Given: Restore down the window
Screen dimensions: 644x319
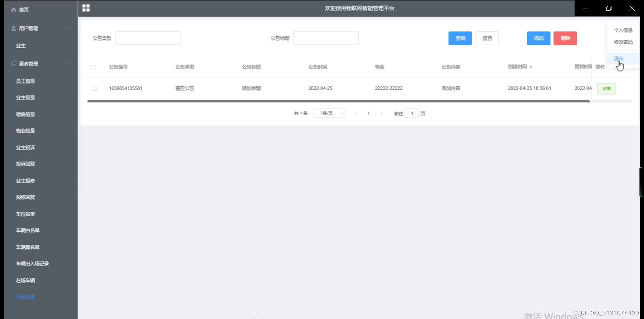Looking at the screenshot, I should click(x=609, y=8).
